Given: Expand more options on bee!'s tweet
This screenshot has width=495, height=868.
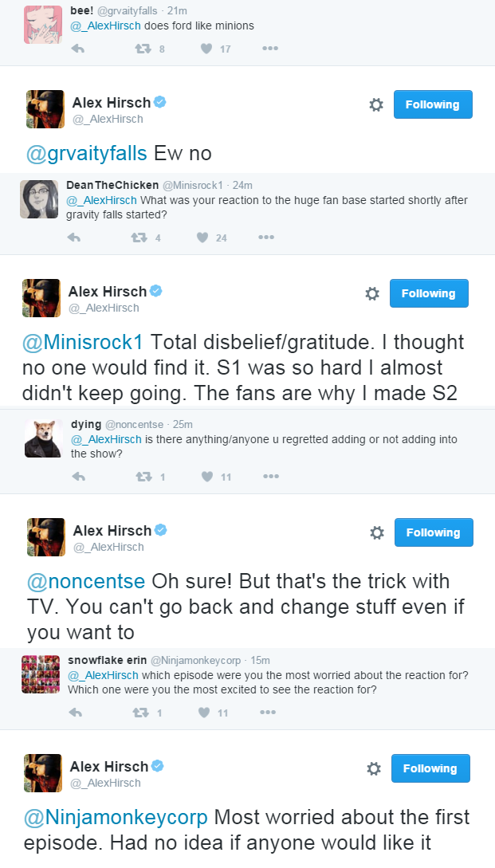Looking at the screenshot, I should (x=270, y=49).
